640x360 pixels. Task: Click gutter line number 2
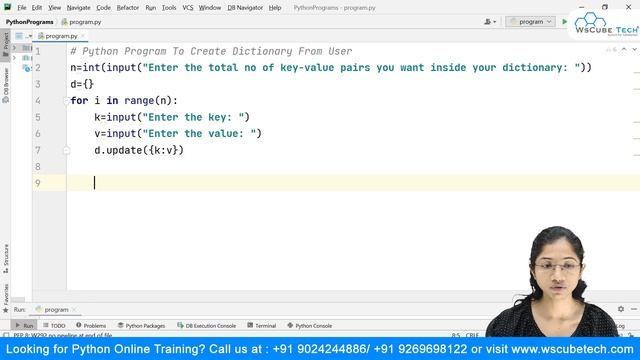pyautogui.click(x=38, y=68)
